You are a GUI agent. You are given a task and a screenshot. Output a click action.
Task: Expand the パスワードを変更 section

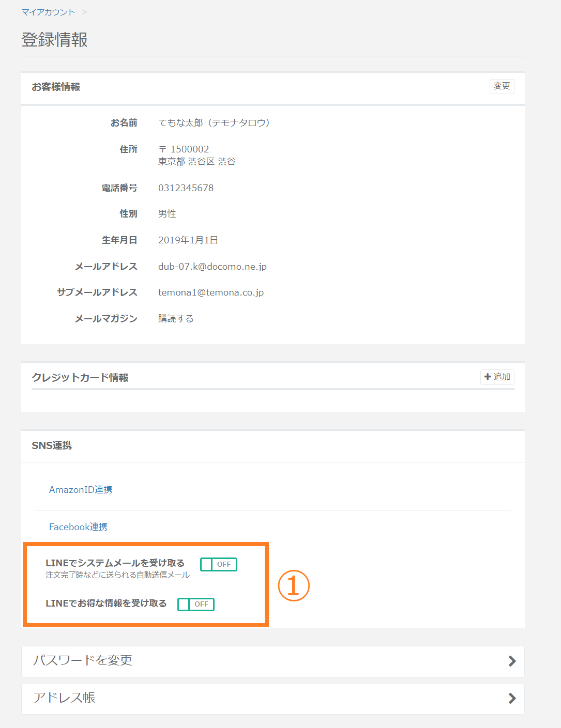[x=83, y=661]
